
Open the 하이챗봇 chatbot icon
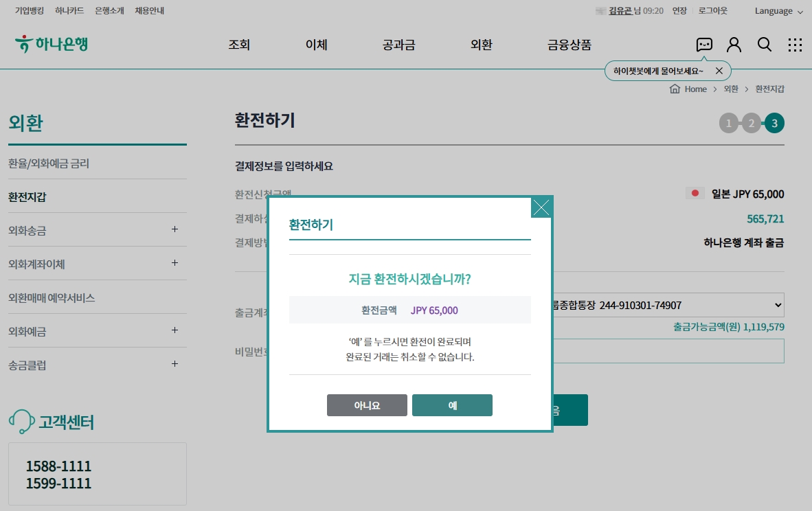coord(703,44)
